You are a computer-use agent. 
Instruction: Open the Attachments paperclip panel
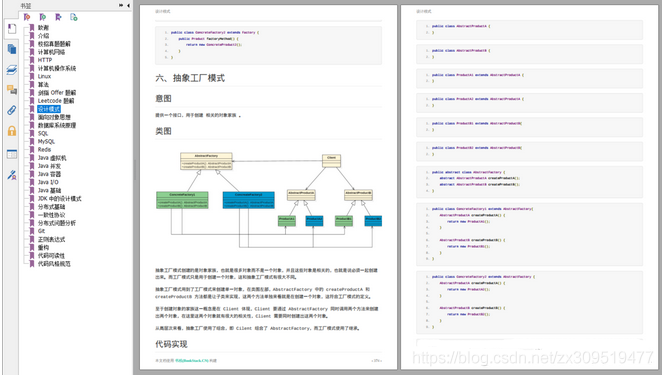click(x=12, y=110)
